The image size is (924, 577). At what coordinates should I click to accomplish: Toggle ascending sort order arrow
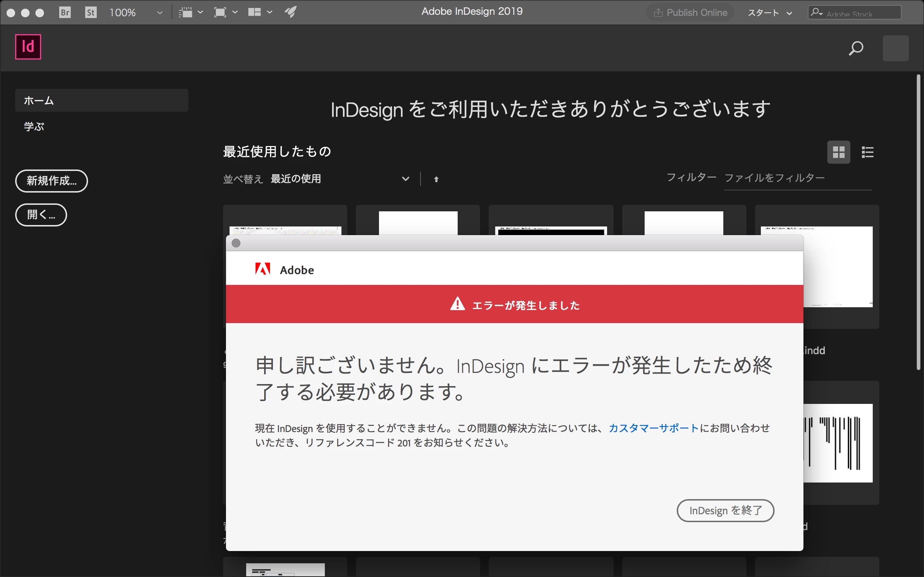coord(436,179)
